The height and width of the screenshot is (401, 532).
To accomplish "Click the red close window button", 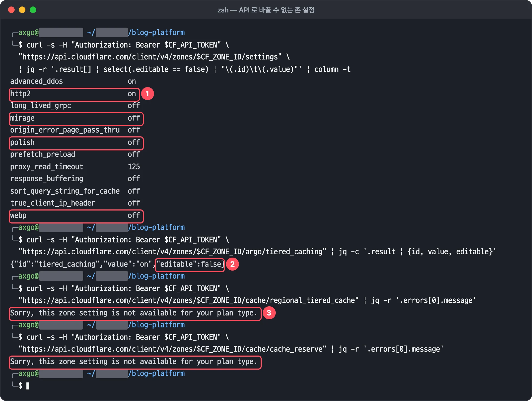I will [x=11, y=10].
